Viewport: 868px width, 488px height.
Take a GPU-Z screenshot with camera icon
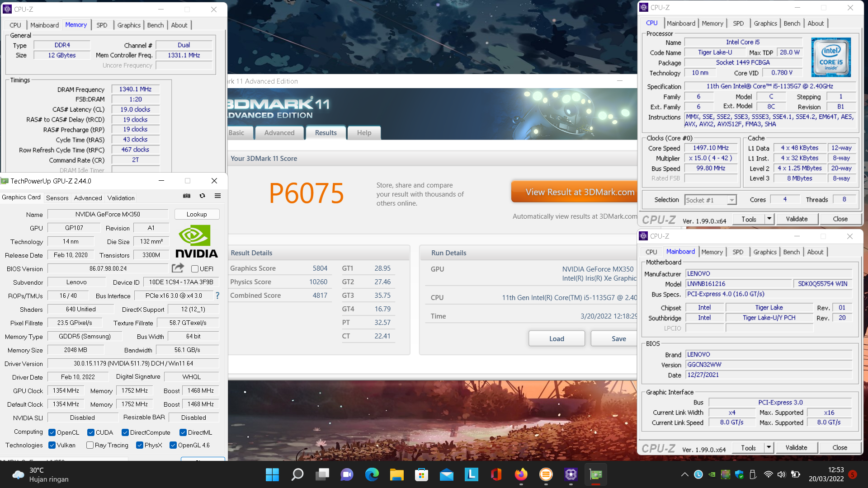click(x=186, y=196)
